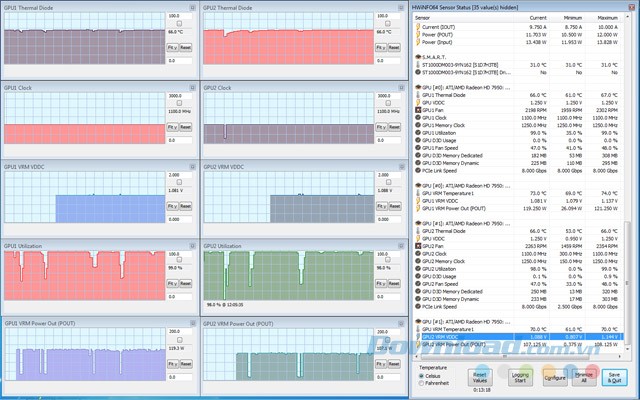Close the GPU1 Thermal Diode graph panel
This screenshot has width=640, height=400.
(193, 8)
